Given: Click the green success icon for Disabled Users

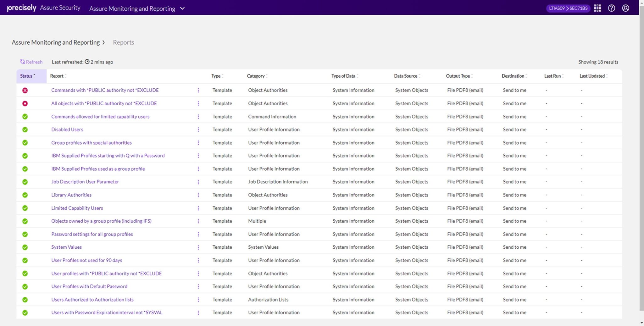Looking at the screenshot, I should pos(25,130).
